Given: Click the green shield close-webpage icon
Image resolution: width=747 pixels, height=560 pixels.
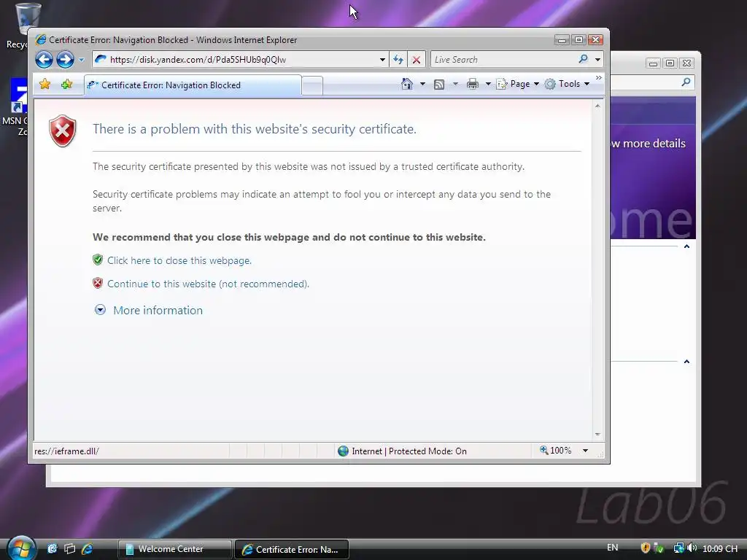Looking at the screenshot, I should [x=98, y=260].
